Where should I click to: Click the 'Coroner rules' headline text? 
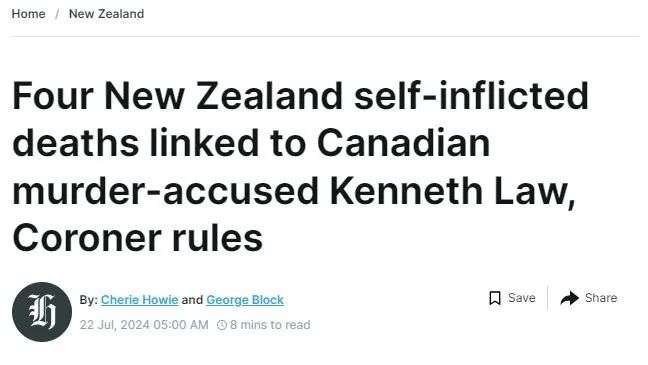pyautogui.click(x=138, y=239)
